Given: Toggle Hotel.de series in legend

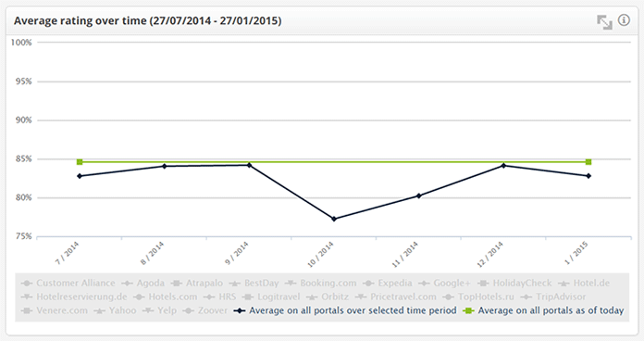Looking at the screenshot, I should point(584,283).
